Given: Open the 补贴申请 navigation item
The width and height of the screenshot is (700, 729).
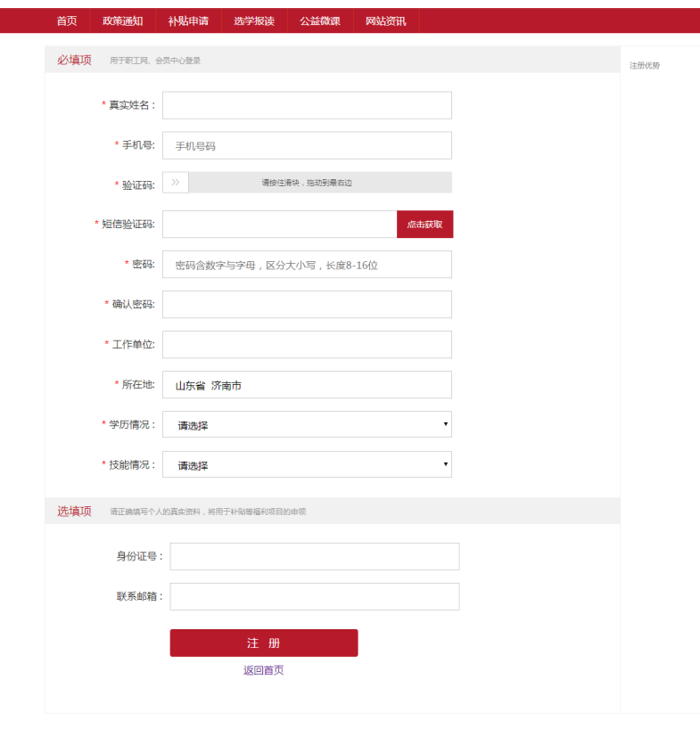Looking at the screenshot, I should coord(188,20).
